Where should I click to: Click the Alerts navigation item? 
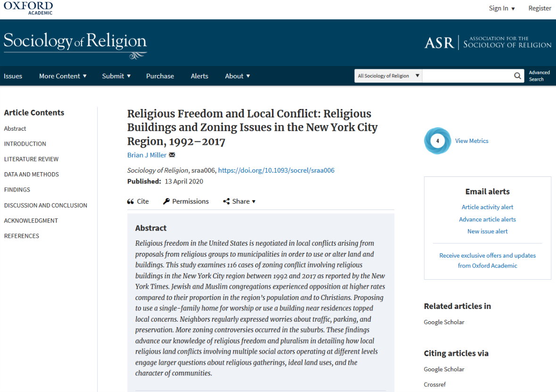click(x=199, y=75)
